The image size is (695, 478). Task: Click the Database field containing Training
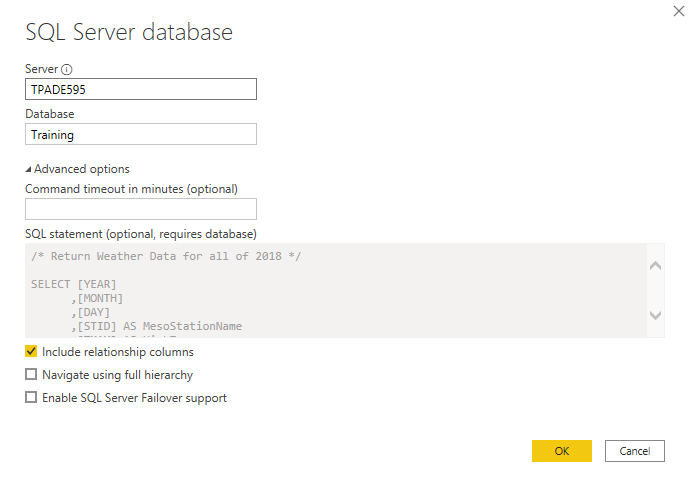[141, 134]
